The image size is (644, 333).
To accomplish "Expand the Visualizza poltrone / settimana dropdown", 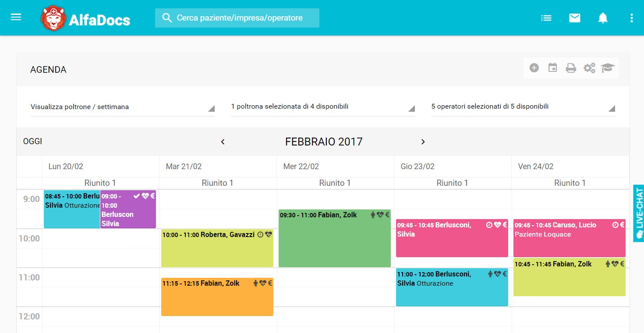I will coord(123,107).
